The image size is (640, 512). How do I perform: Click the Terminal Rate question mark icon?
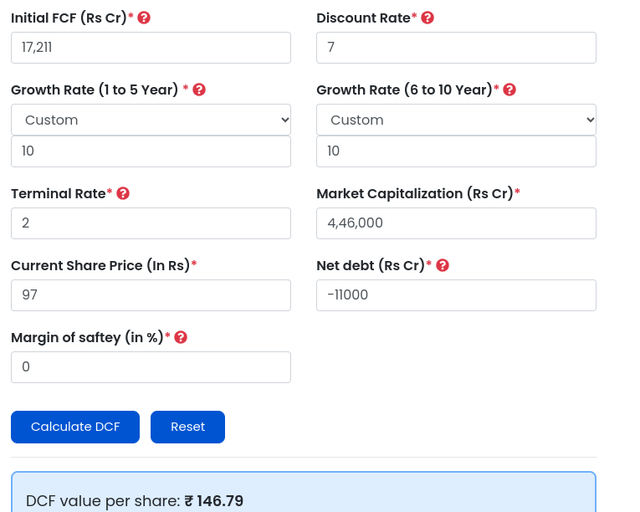pos(123,194)
